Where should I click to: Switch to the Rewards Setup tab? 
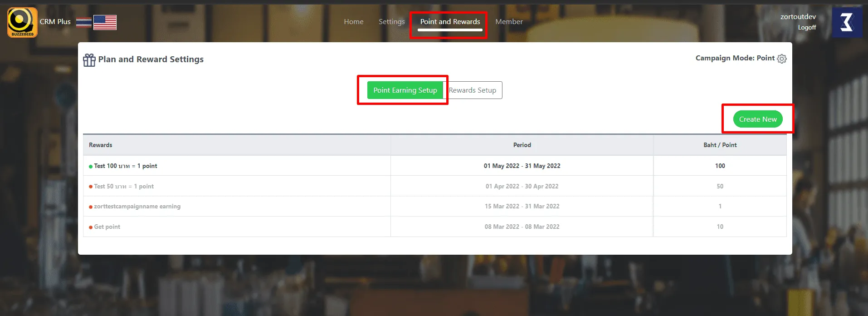tap(473, 90)
